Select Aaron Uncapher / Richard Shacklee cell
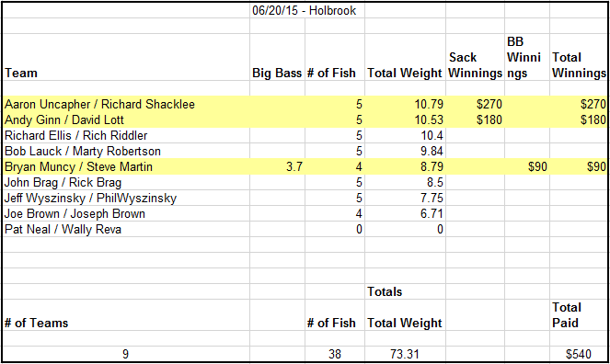The image size is (610, 364). click(126, 104)
